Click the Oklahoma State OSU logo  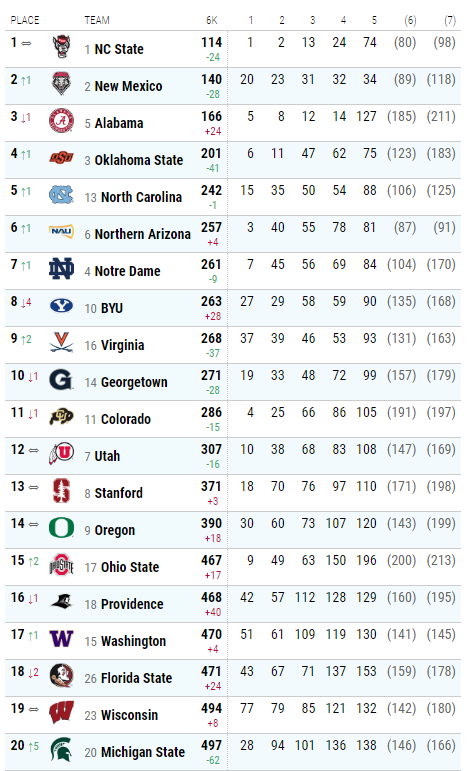(x=61, y=158)
